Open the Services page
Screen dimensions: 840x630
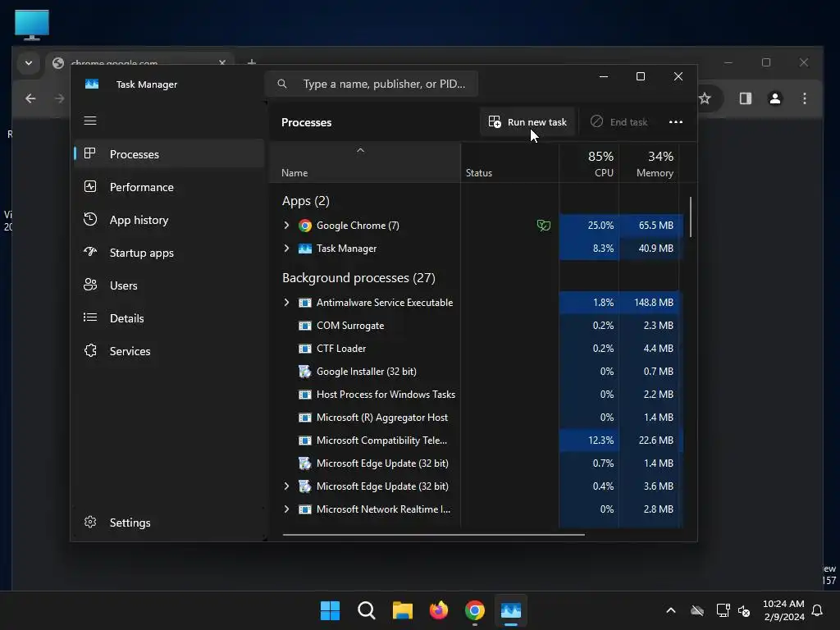169,351
